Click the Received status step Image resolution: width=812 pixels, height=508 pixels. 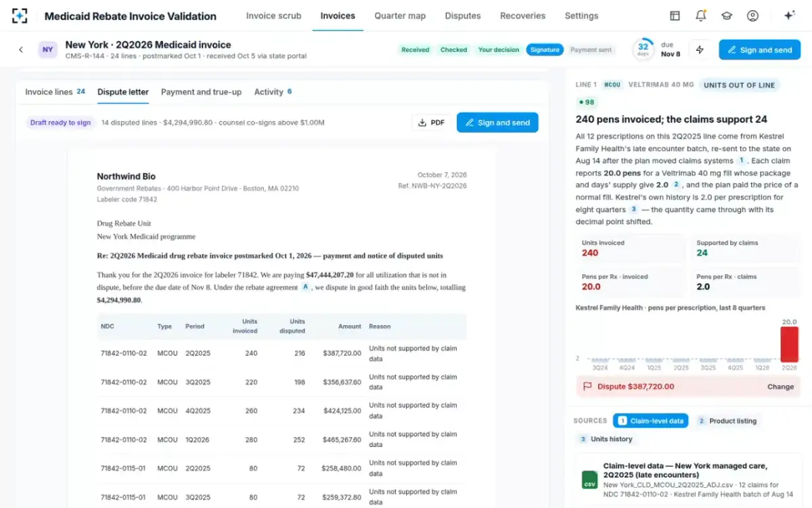tap(415, 49)
